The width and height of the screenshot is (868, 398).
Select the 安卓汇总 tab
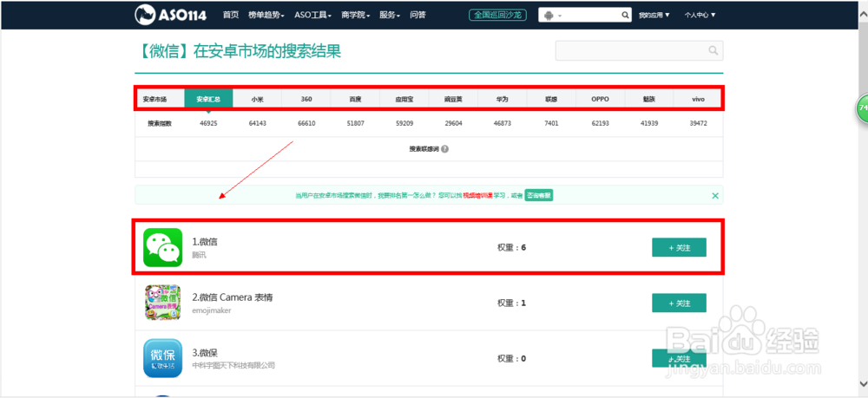(x=208, y=100)
